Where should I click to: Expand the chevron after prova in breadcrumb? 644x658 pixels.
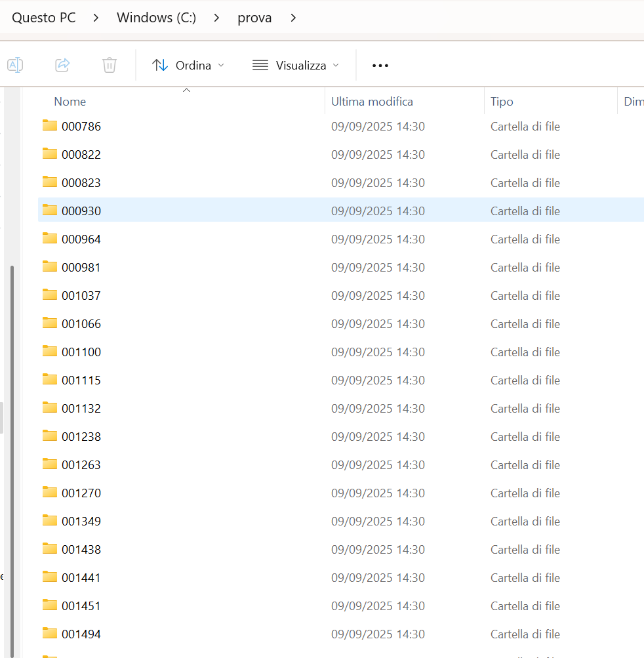[293, 18]
